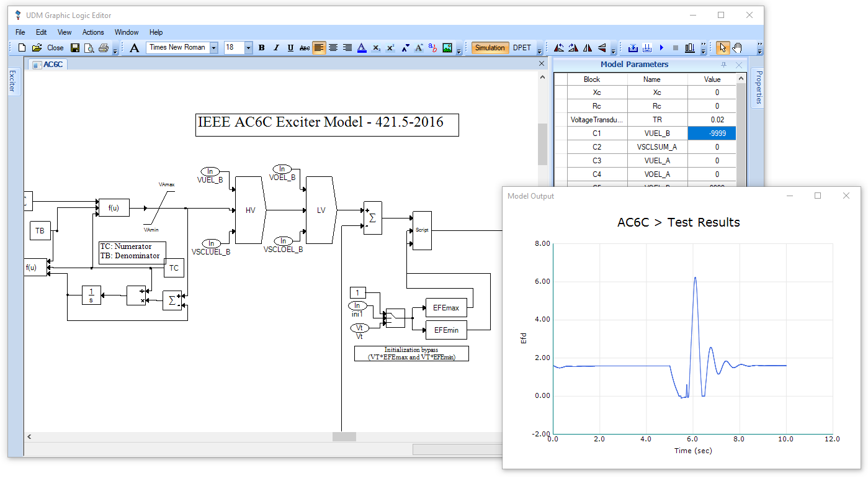Click the Close button on the toolbar
Viewport: 868px width, 478px height.
[55, 47]
